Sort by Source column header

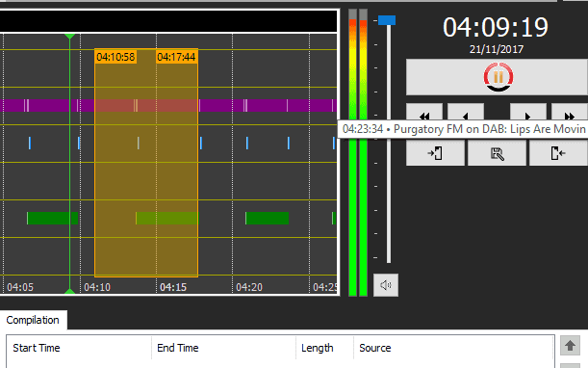coord(375,348)
